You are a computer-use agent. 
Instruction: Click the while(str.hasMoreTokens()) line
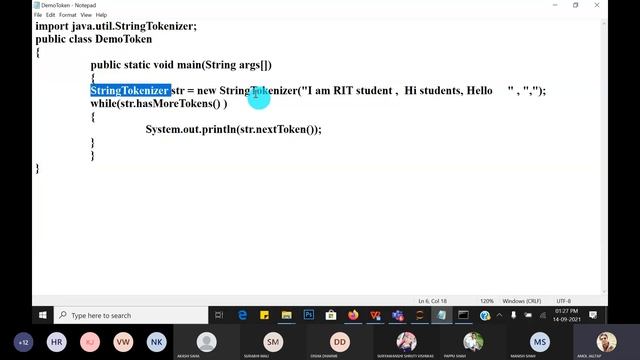[x=159, y=104]
